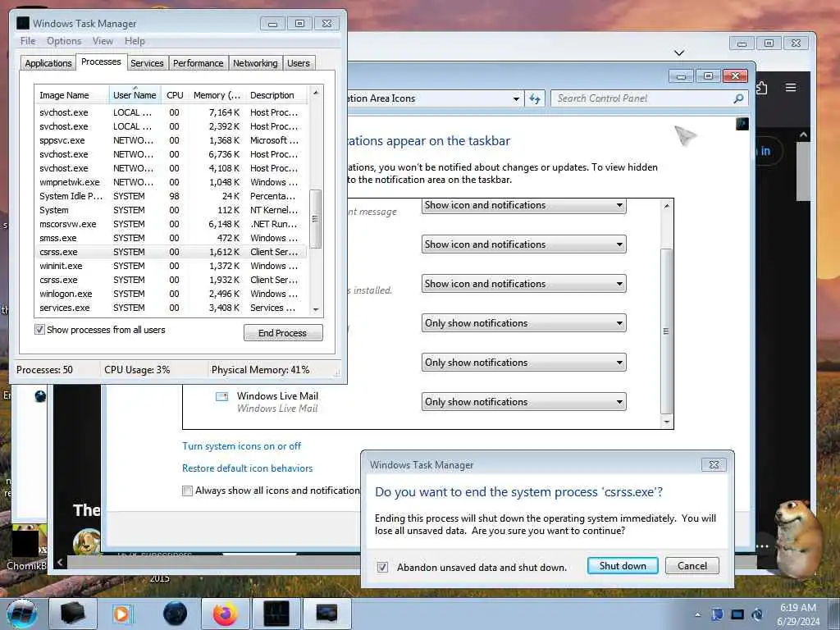Focus the Search Control Panel field

coord(643,98)
